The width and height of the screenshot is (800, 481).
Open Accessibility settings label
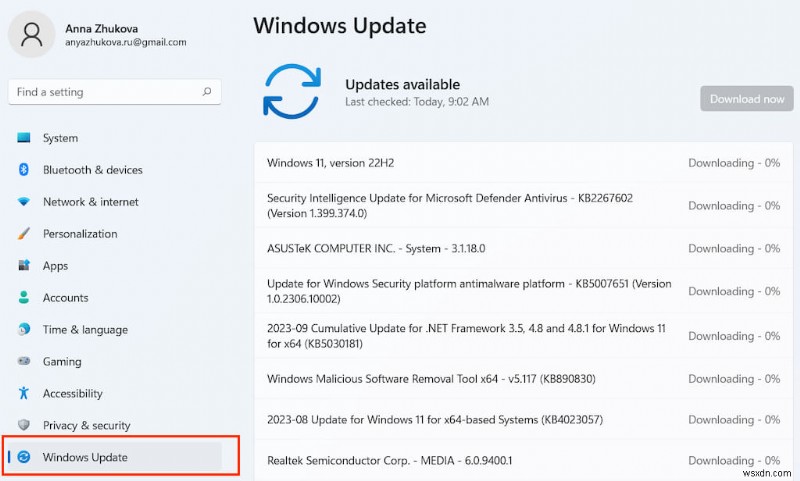(72, 393)
